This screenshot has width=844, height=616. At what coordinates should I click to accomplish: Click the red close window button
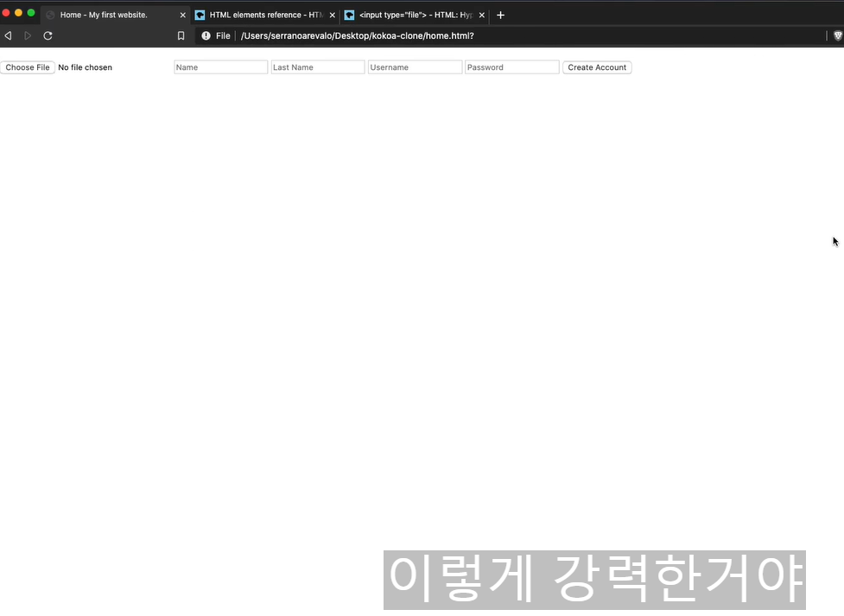(6, 12)
